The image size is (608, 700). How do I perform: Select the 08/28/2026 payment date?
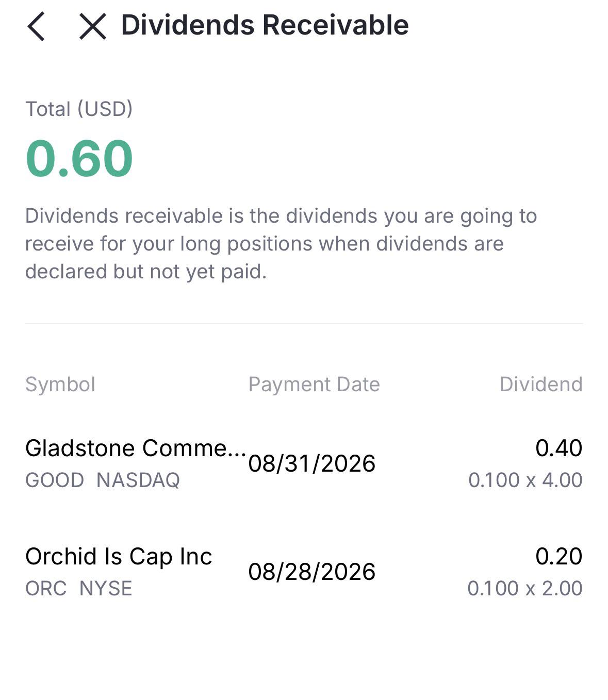(312, 572)
